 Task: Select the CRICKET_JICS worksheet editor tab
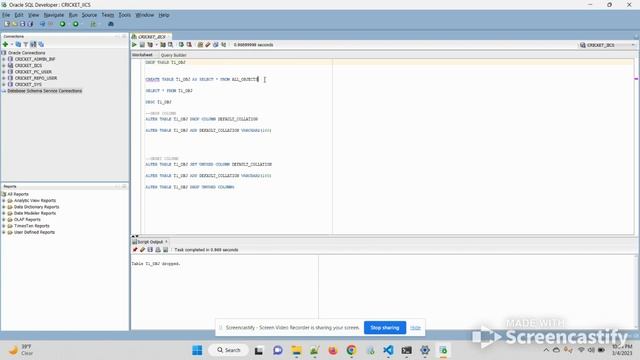[x=151, y=37]
